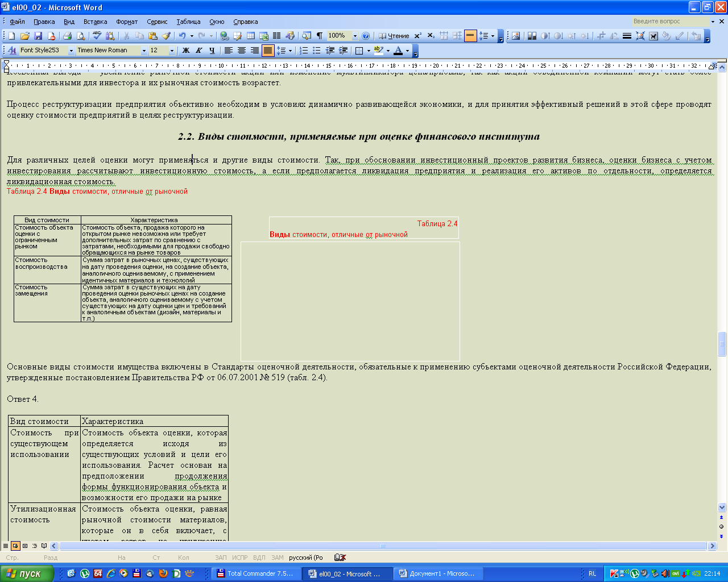
Task: Align text left
Action: pos(228,50)
